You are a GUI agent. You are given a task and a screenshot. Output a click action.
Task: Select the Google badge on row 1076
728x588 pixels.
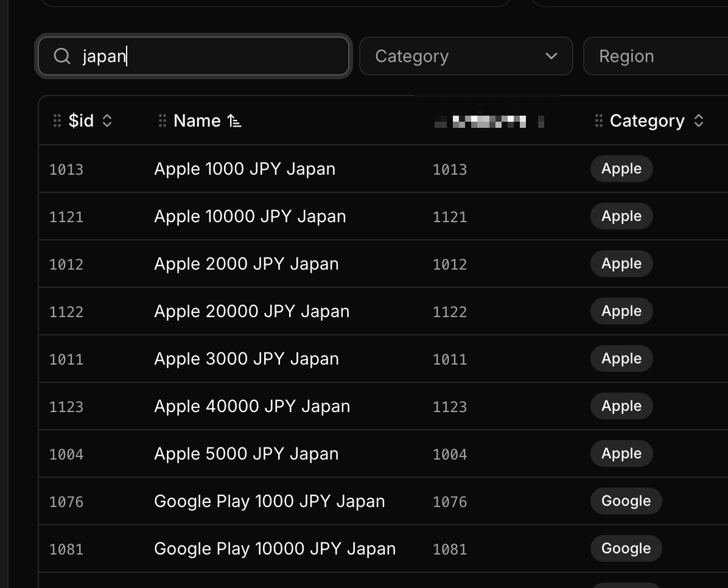point(626,501)
